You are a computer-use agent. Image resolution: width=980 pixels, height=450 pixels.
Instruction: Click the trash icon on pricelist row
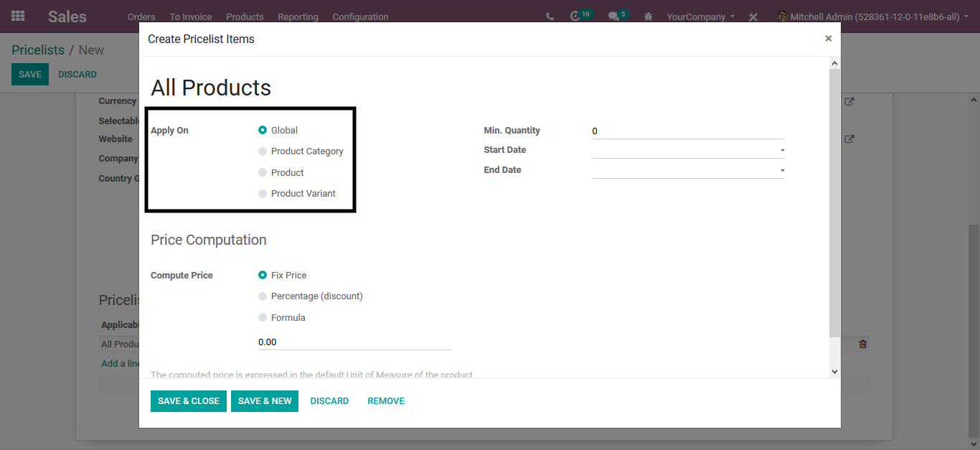862,344
